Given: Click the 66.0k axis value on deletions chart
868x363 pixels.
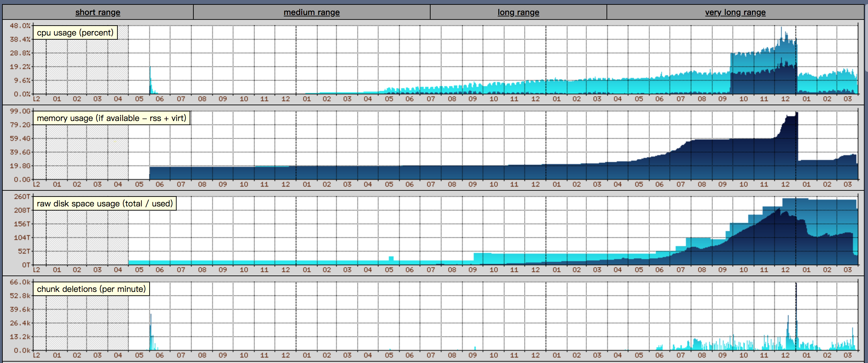Looking at the screenshot, I should pos(20,282).
